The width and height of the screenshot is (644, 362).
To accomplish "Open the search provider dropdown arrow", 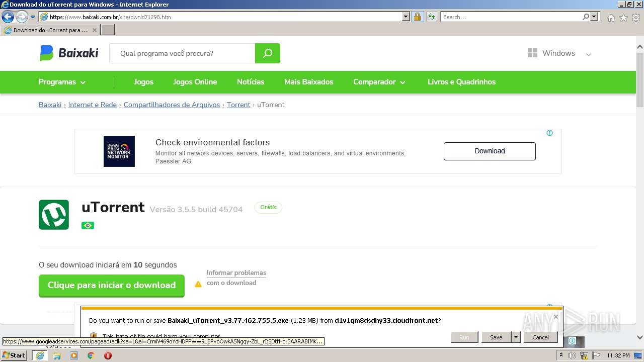I will (x=594, y=17).
